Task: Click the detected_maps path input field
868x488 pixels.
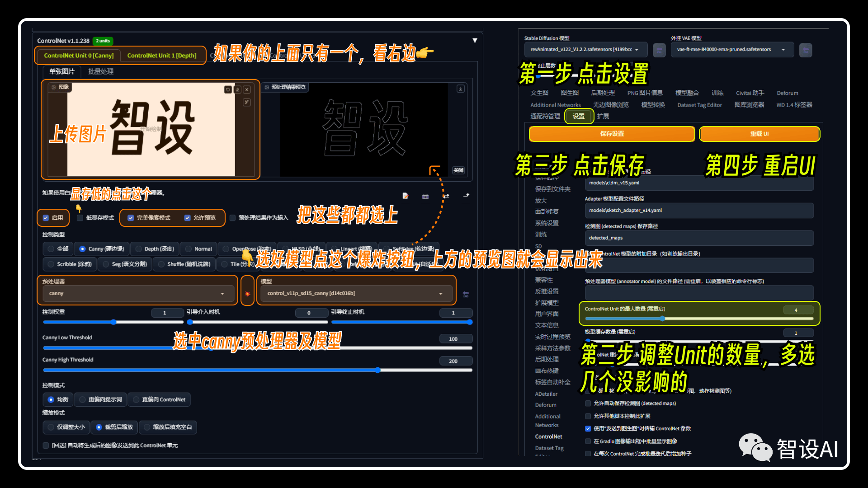Action: coord(699,238)
